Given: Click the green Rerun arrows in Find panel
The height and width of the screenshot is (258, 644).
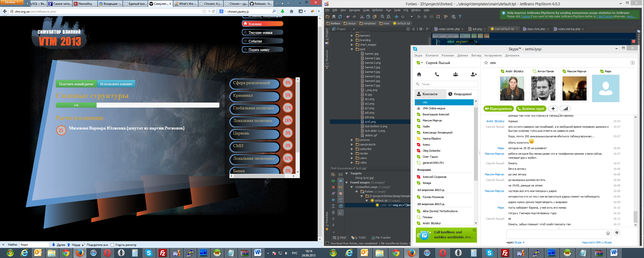Looking at the screenshot, I should coord(333,181).
